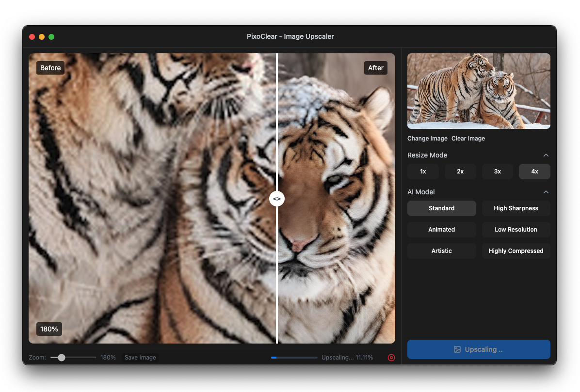
Task: Select the High Sharpness AI model
Action: point(516,208)
